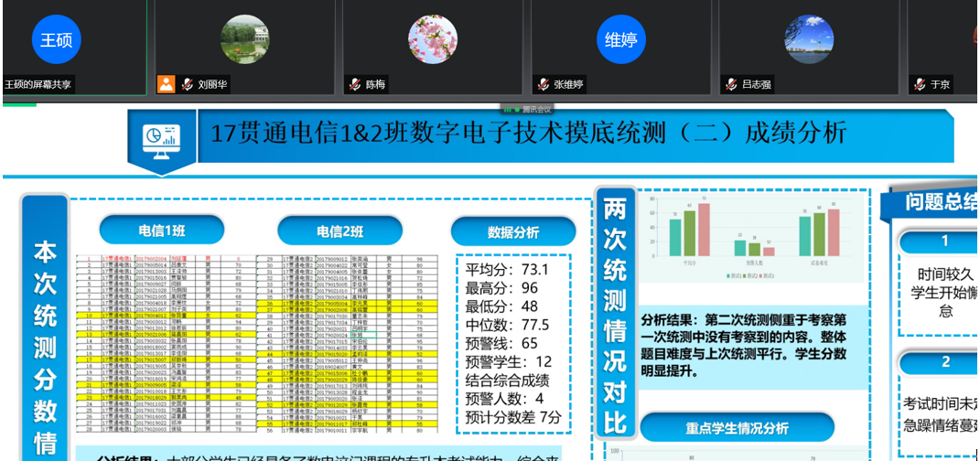Click the 电信2班 score table
The image size is (980, 461).
click(350, 344)
